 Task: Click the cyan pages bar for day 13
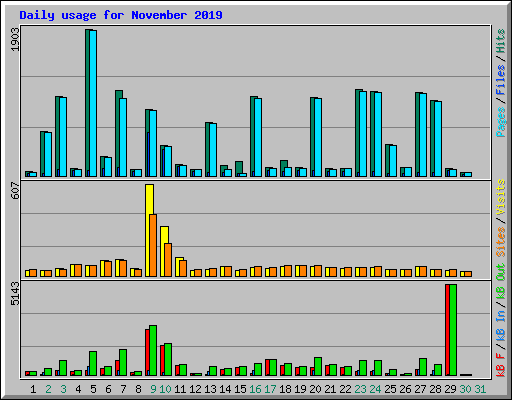pyautogui.click(x=213, y=150)
